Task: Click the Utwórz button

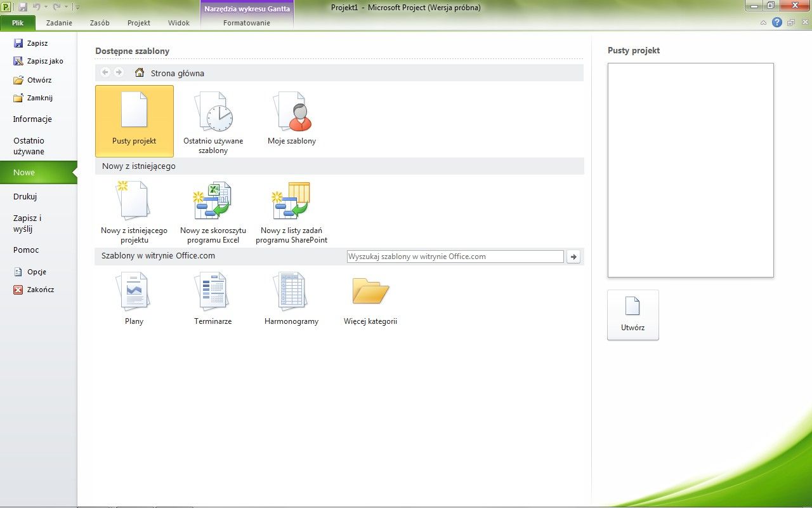Action: tap(633, 315)
